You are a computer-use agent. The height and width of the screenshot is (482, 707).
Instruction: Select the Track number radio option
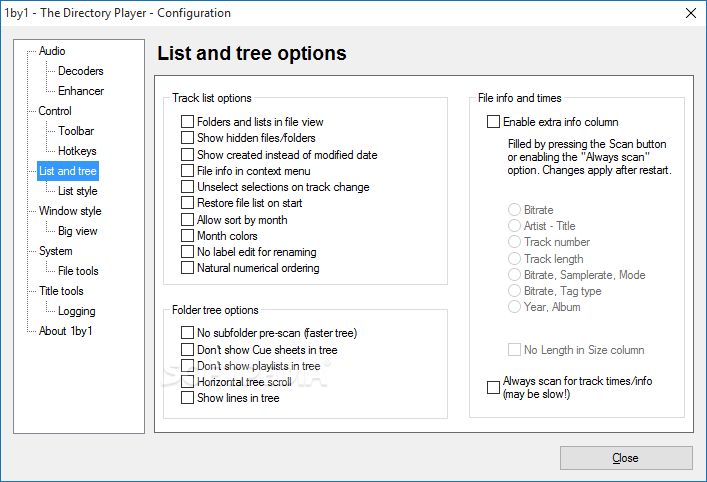tap(514, 242)
